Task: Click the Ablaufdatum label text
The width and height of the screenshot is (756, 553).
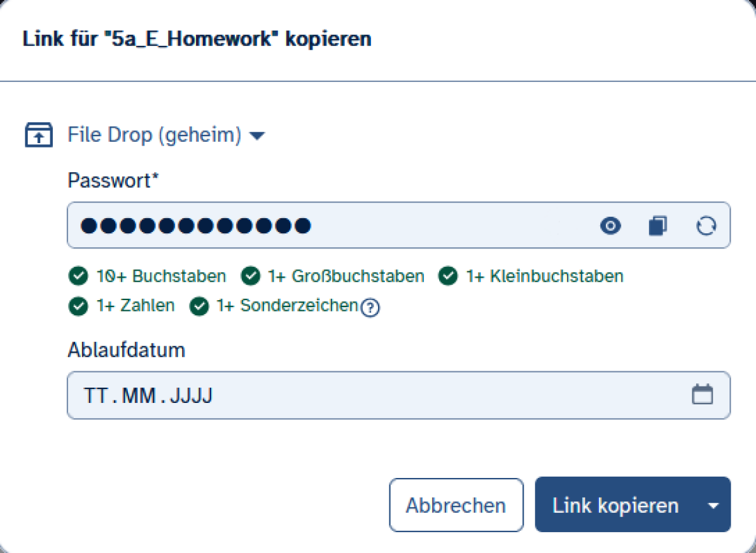Action: [x=126, y=350]
